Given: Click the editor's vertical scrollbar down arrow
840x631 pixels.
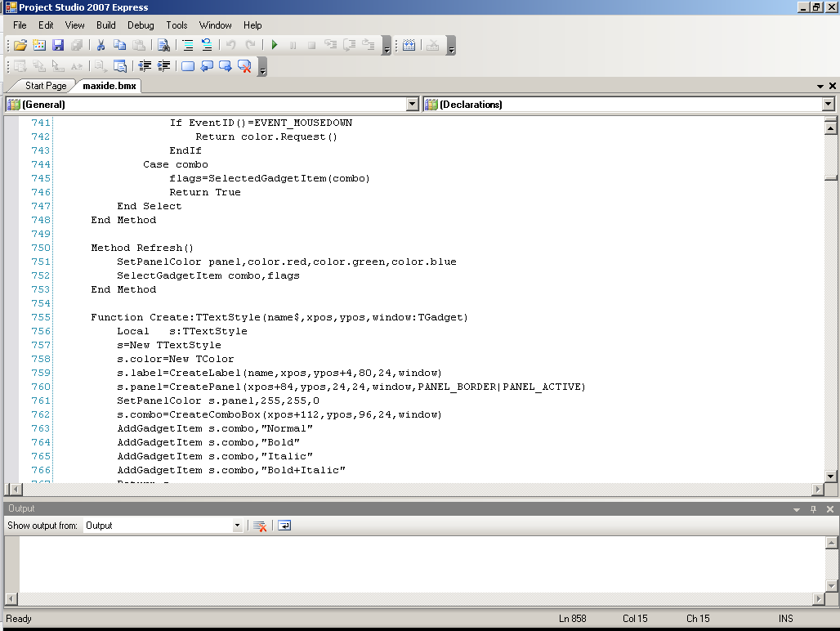Looking at the screenshot, I should tap(830, 477).
